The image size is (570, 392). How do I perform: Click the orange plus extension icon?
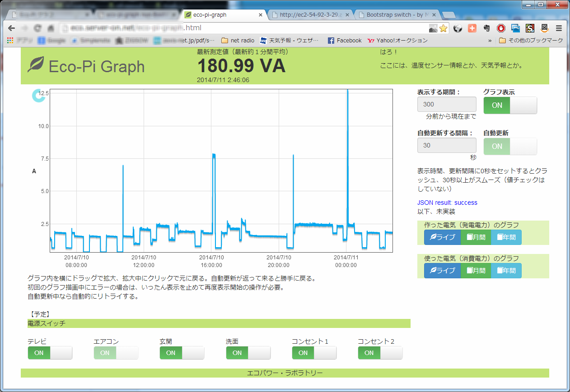coord(472,28)
